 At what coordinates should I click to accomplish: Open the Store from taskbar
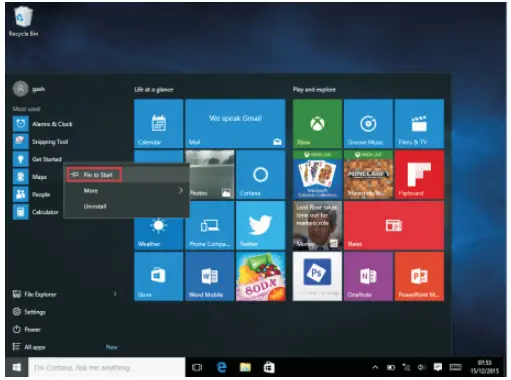pyautogui.click(x=269, y=367)
